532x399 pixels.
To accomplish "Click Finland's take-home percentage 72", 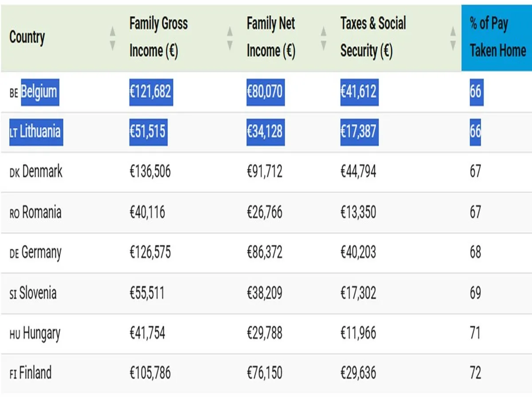I will coord(475,373).
